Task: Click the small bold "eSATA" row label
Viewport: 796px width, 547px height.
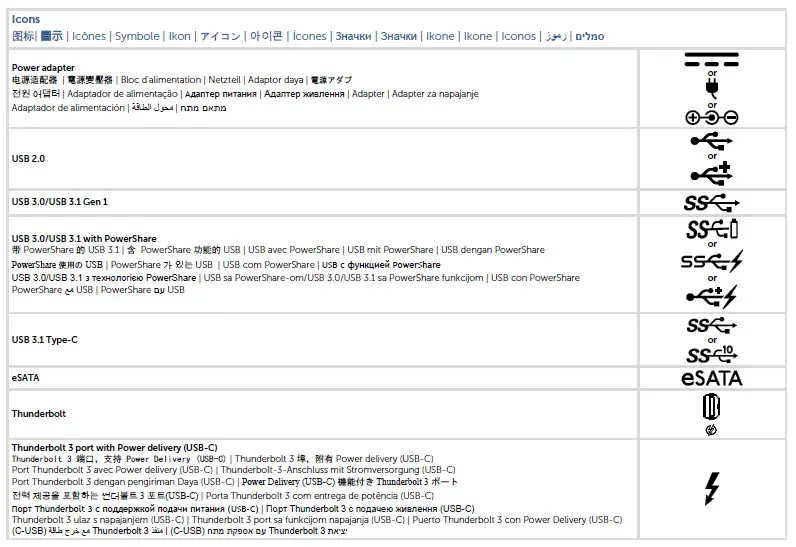Action: [x=25, y=378]
